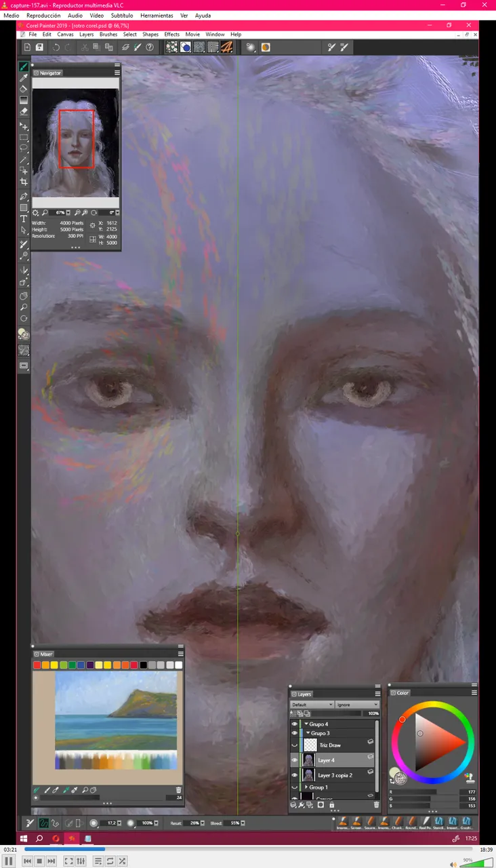
Task: Show the hidden Triz Draw layer
Action: point(295,745)
